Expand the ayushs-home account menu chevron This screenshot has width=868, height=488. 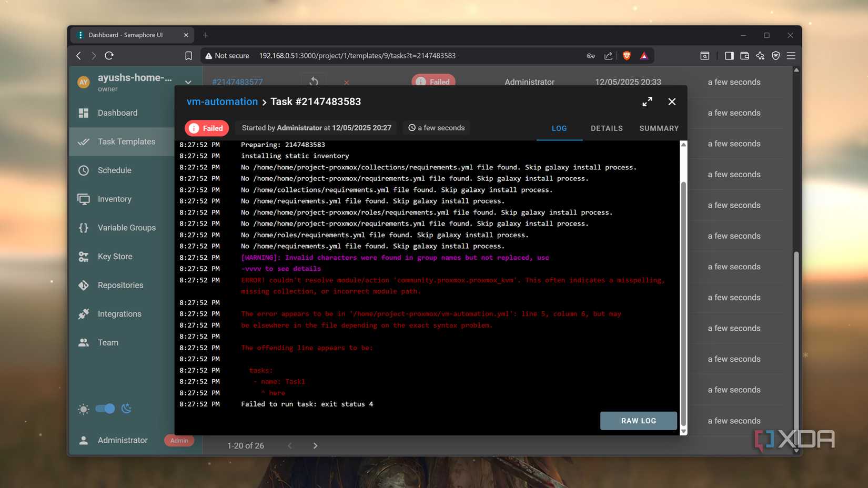[x=188, y=83]
